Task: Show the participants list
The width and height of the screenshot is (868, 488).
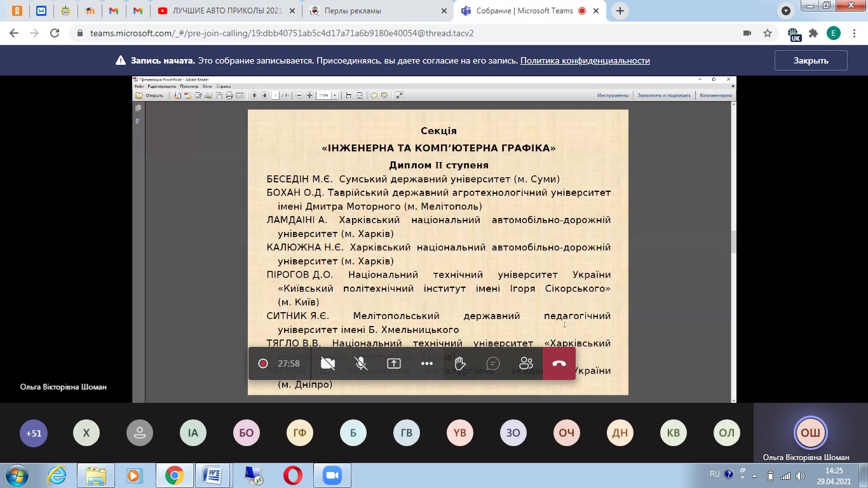Action: (526, 363)
